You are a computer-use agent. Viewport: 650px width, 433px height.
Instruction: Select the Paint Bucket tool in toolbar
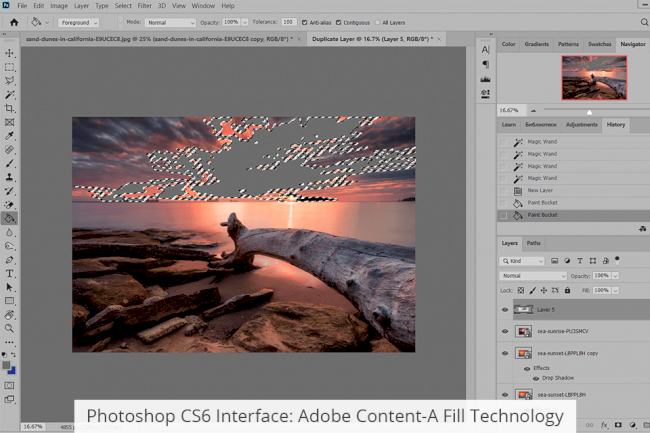tap(9, 218)
